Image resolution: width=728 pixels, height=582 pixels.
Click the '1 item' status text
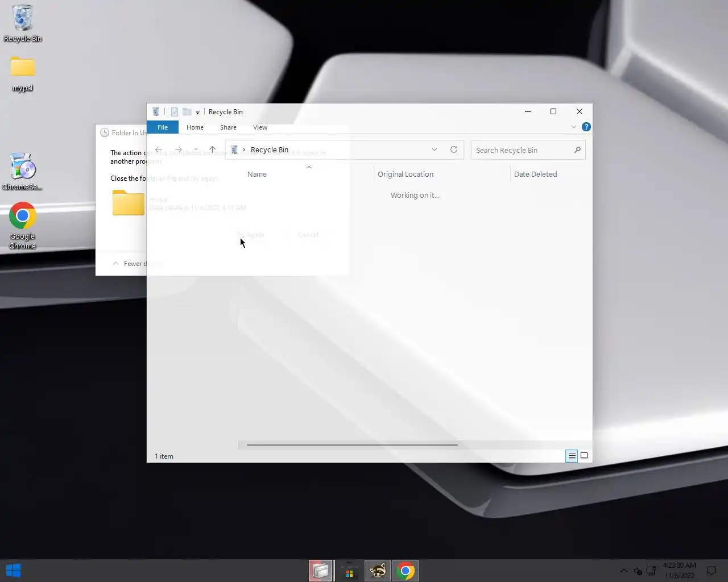point(164,456)
